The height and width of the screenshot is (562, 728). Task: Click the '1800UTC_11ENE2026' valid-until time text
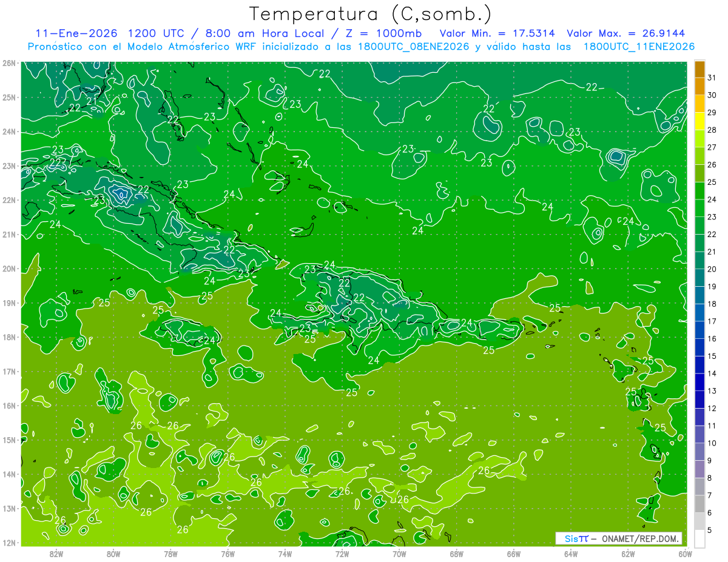coord(639,47)
